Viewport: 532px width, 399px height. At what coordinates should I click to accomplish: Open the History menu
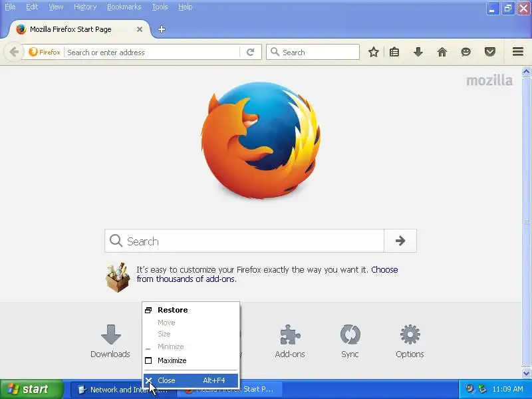85,7
